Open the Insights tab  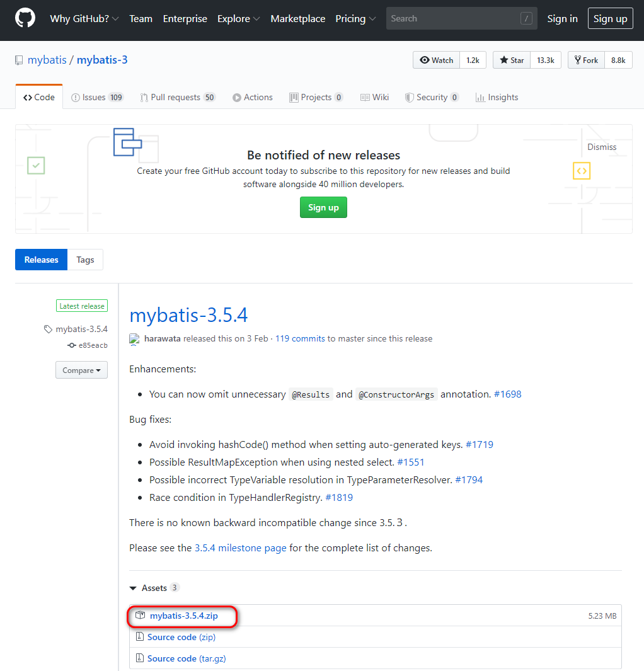coord(497,97)
